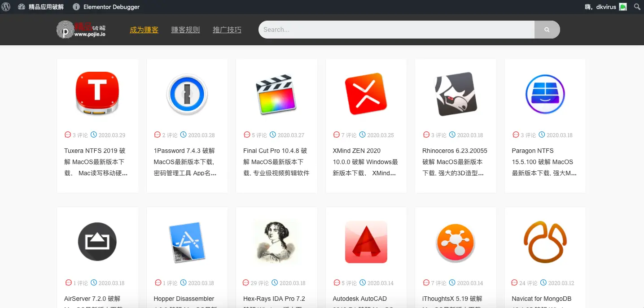Click the iThoughtsX 5.19 破解 title
Screen dimensions: 644x308
(452, 299)
